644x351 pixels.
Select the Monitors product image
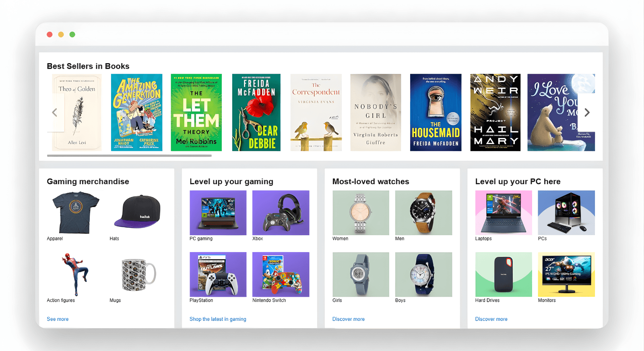(x=566, y=275)
